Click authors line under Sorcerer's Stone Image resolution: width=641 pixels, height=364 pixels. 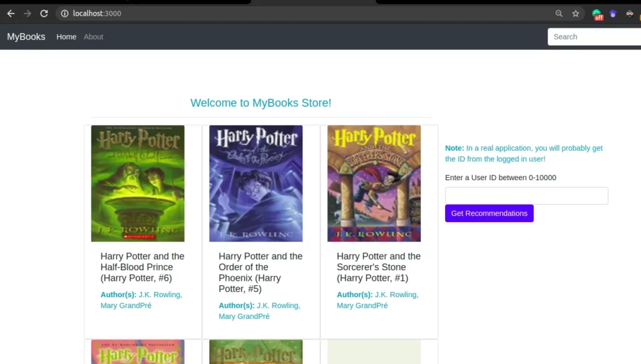(x=377, y=300)
